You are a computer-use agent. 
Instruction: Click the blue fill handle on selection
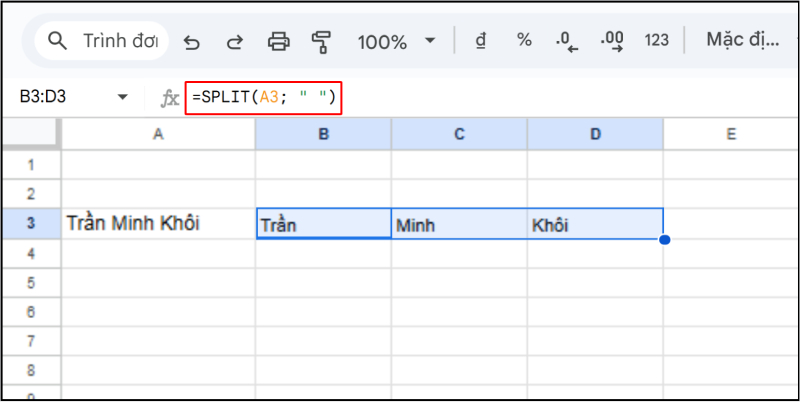(664, 240)
